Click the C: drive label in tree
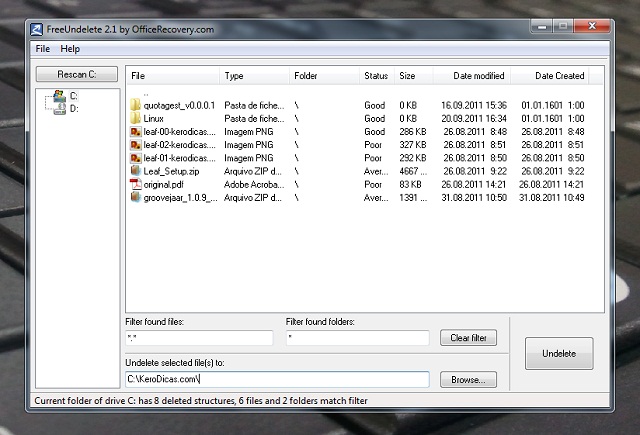 pyautogui.click(x=73, y=96)
